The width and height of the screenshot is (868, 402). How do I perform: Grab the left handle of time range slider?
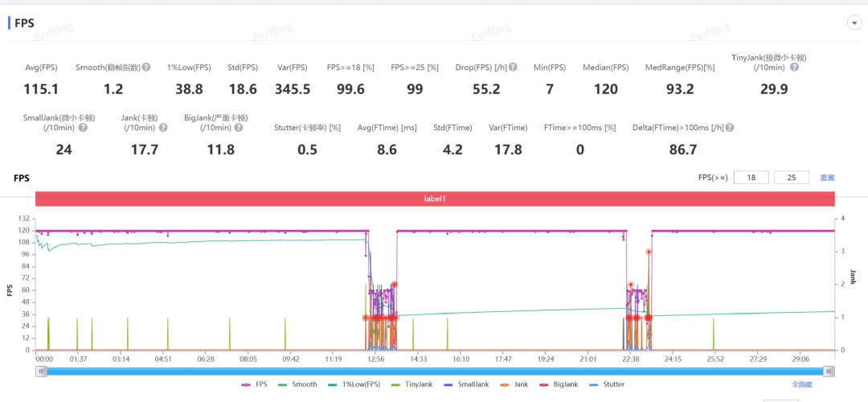point(42,372)
